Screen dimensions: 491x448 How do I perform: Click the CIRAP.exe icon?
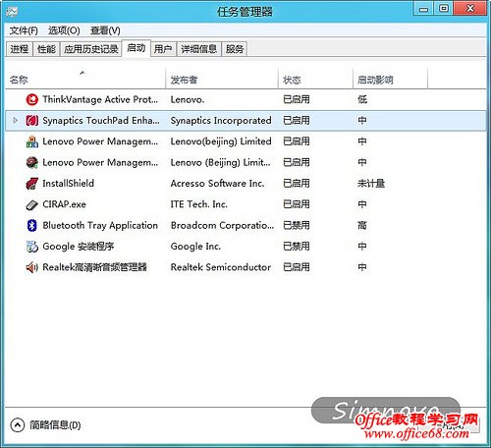32,204
